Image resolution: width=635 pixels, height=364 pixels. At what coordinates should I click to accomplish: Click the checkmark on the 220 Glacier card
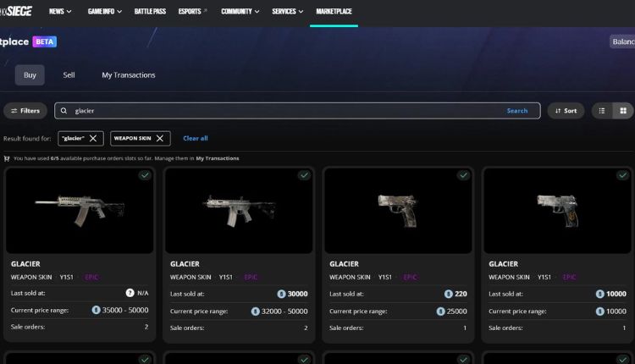point(463,175)
